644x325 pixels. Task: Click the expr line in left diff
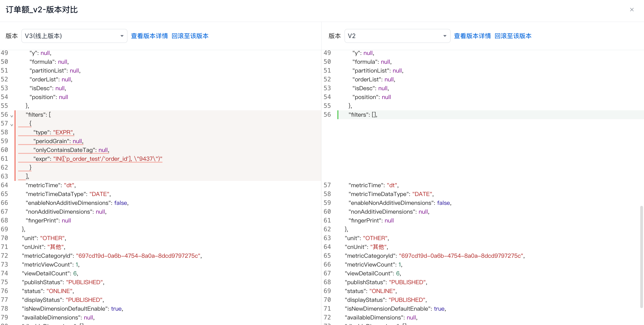(x=98, y=159)
